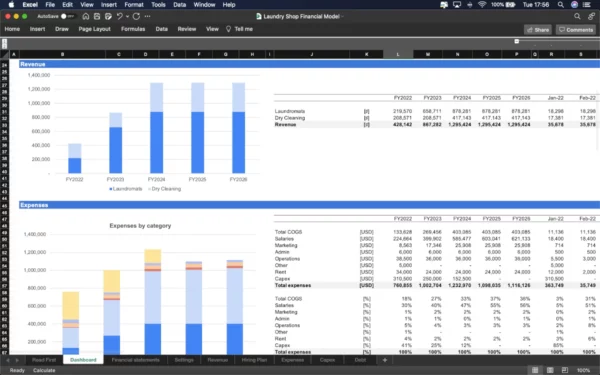Screen dimensions: 600x375
Task: Open more quick access options ellipsis
Action: (x=147, y=16)
